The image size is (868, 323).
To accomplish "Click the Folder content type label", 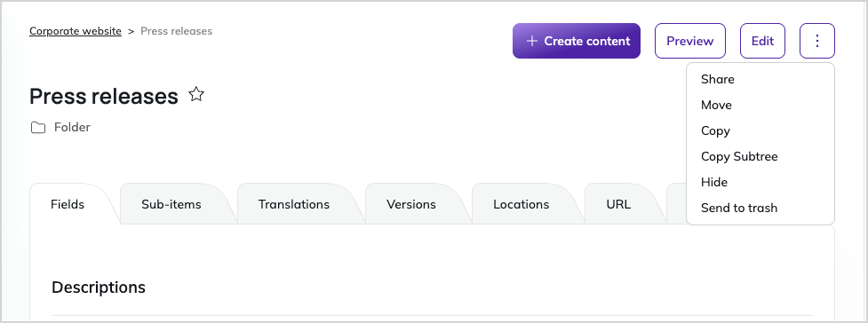I will click(x=72, y=128).
